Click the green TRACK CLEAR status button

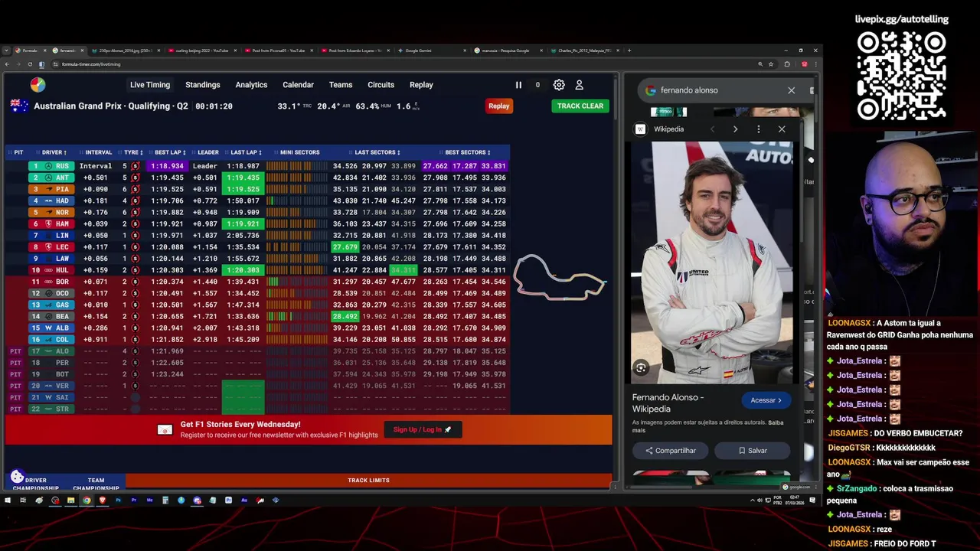[x=580, y=106]
